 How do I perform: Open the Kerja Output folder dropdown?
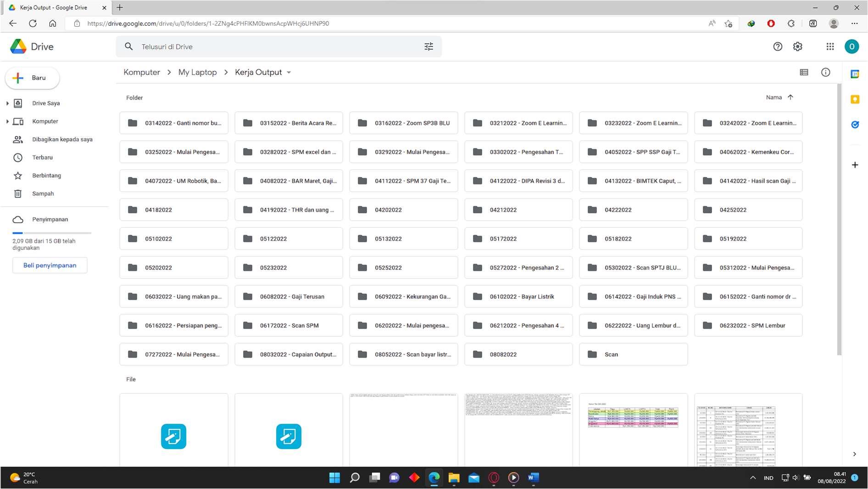point(289,73)
